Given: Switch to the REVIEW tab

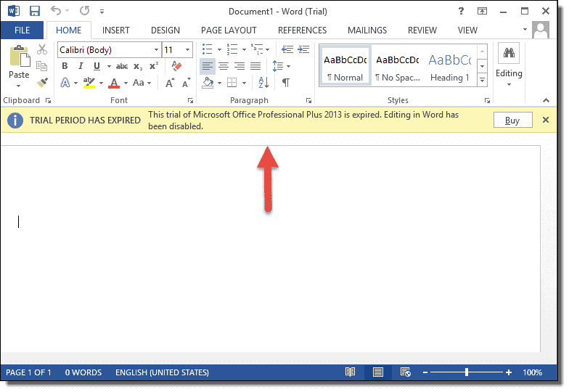Looking at the screenshot, I should (x=422, y=30).
